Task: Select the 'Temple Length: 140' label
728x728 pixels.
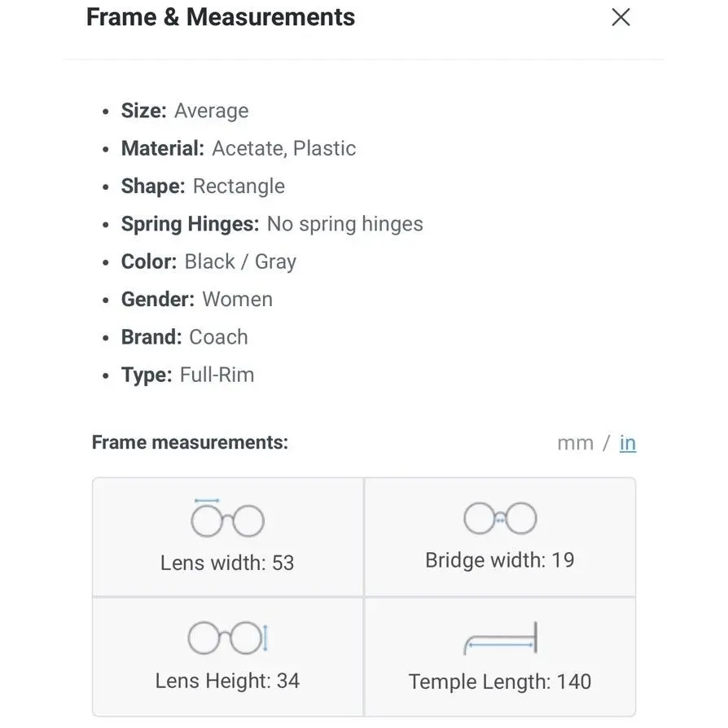Action: pyautogui.click(x=500, y=682)
